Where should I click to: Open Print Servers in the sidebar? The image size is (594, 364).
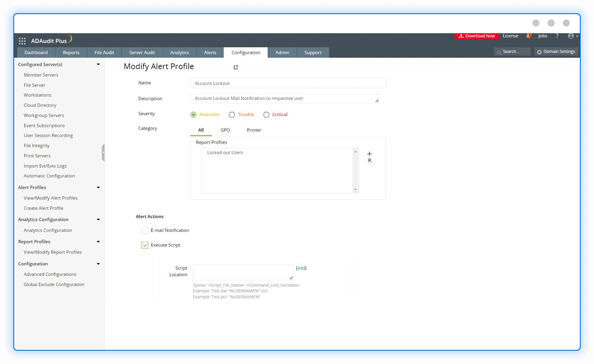point(37,156)
